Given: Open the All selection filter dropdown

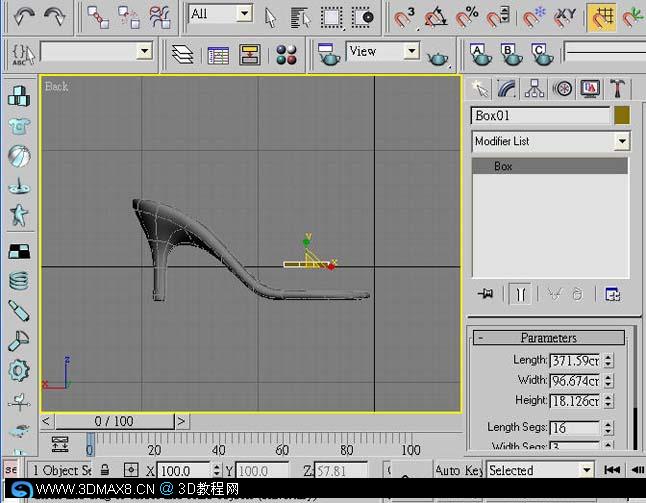Looking at the screenshot, I should 244,14.
